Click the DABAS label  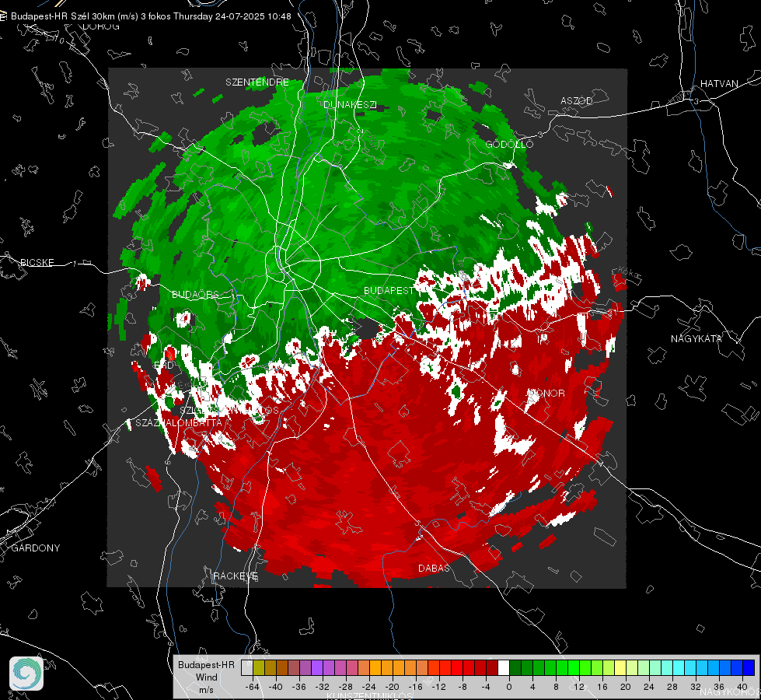click(x=434, y=568)
